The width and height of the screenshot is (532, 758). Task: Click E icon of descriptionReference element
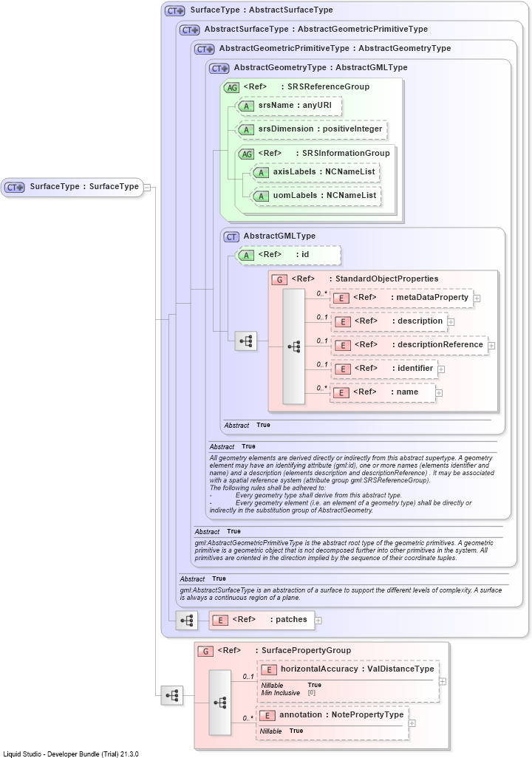[343, 346]
